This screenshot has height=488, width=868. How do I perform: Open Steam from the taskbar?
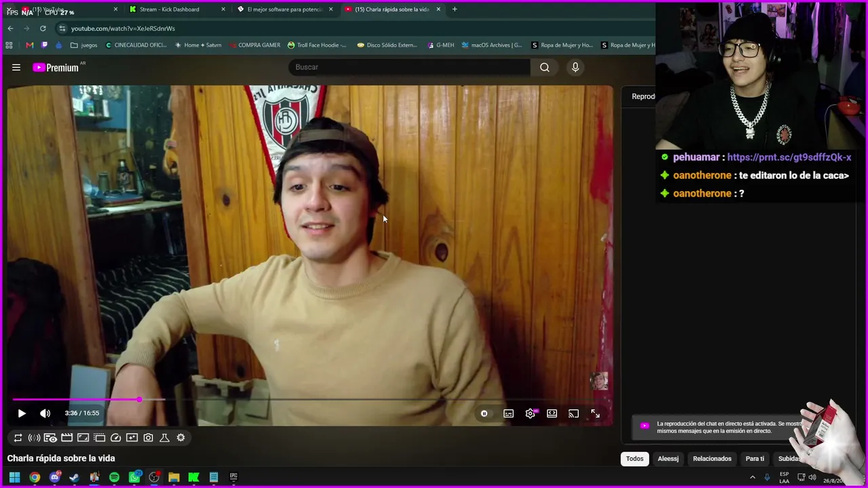74,477
